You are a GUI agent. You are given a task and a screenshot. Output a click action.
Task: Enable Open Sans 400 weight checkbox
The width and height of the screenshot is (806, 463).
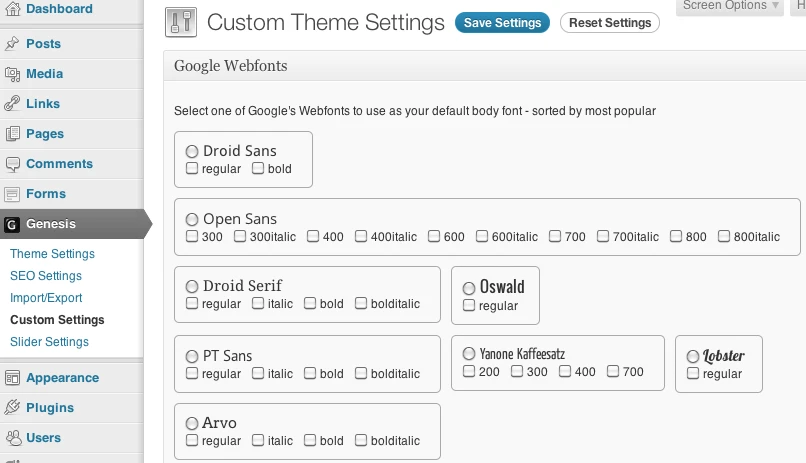[x=313, y=236]
